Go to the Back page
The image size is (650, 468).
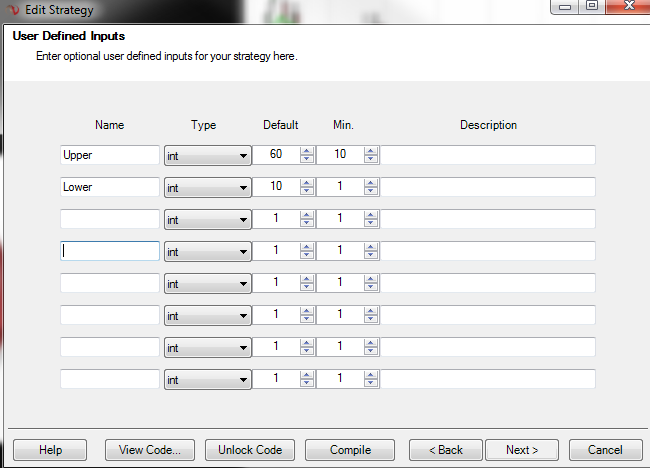click(446, 450)
